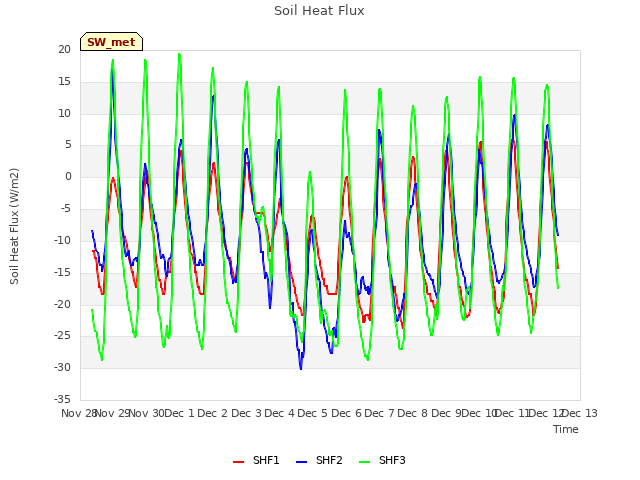Toggle the SHF2 legend entry

click(319, 460)
